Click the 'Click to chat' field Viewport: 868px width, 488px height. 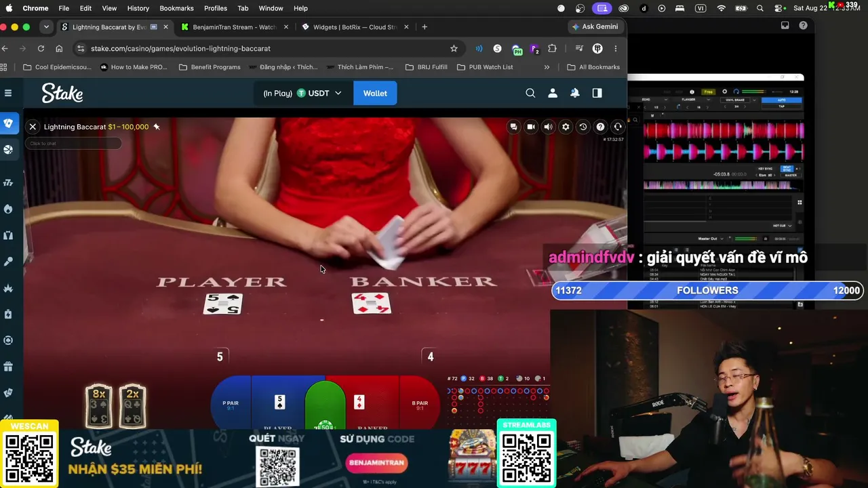(x=73, y=144)
